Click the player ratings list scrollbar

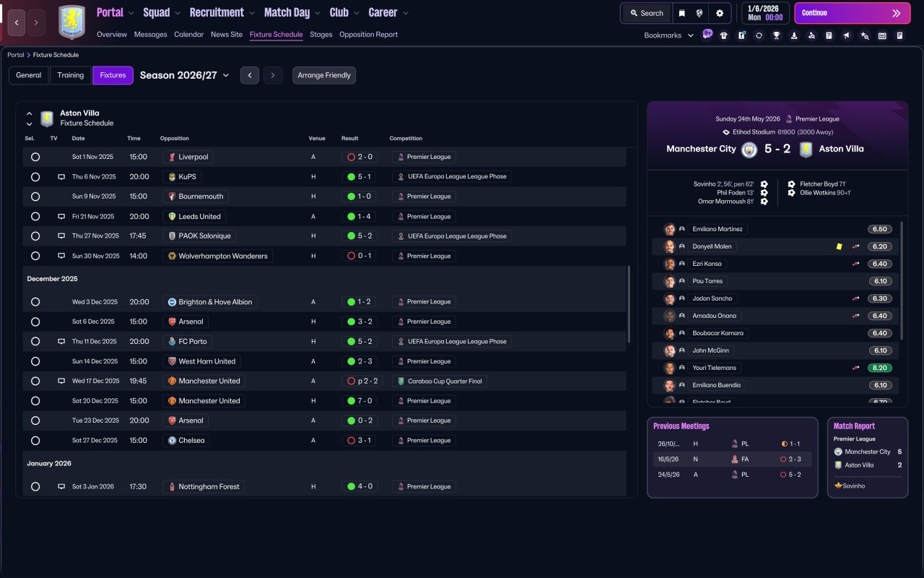point(902,280)
